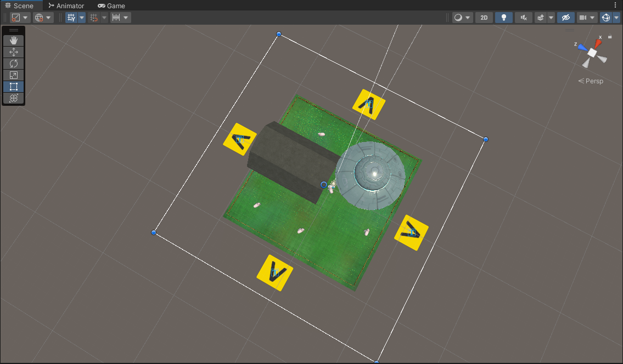623x364 pixels.
Task: Toggle the grid visibility button
Action: pos(71,18)
